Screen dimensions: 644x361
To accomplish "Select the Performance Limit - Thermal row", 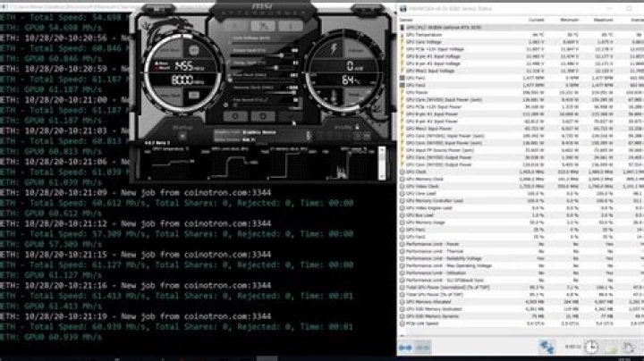I will click(x=521, y=251).
